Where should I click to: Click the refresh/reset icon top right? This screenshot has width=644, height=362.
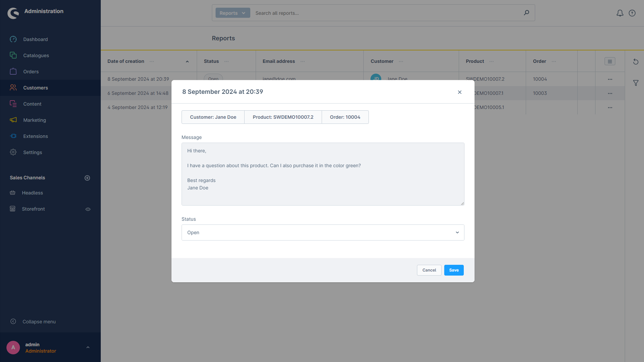coord(636,61)
